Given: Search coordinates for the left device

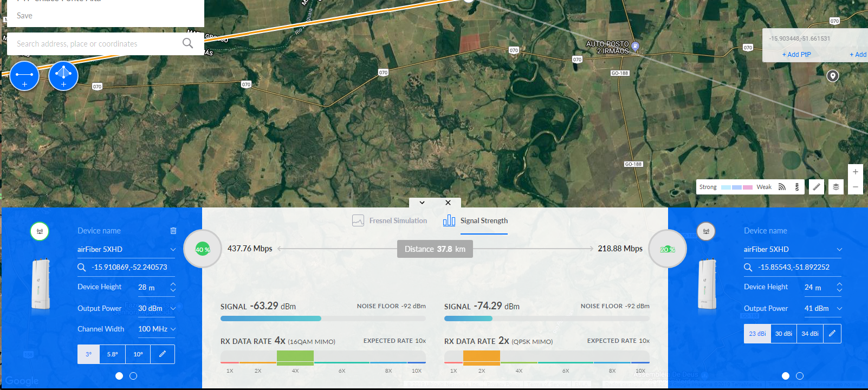Looking at the screenshot, I should coord(82,267).
